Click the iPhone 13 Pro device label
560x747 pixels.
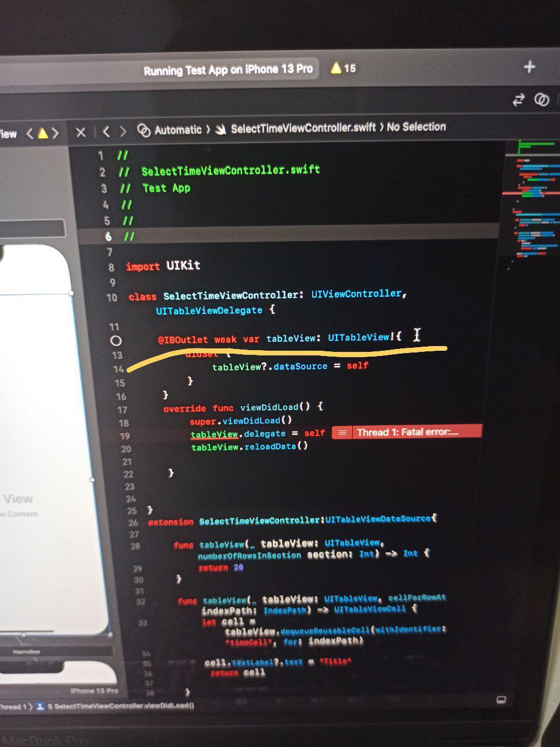point(94,690)
